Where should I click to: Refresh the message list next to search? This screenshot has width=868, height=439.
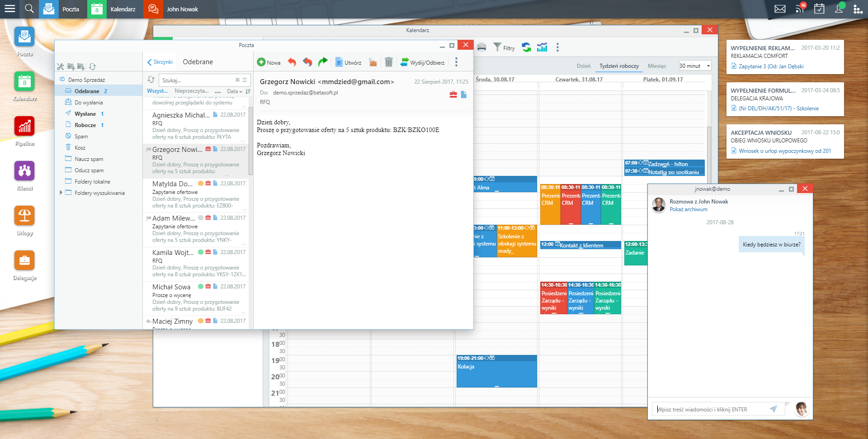pos(151,80)
